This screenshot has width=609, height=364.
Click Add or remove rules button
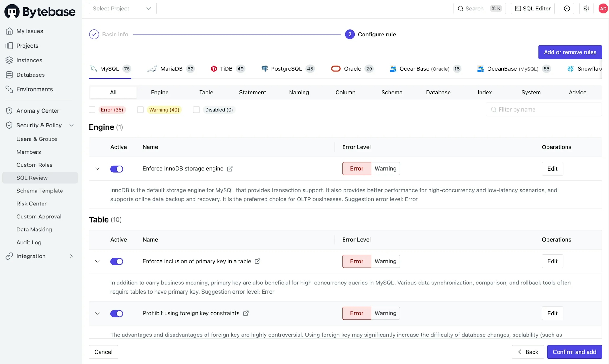[570, 52]
